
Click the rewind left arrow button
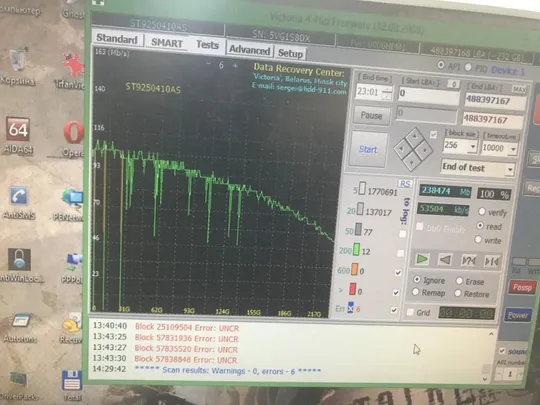[x=445, y=260]
